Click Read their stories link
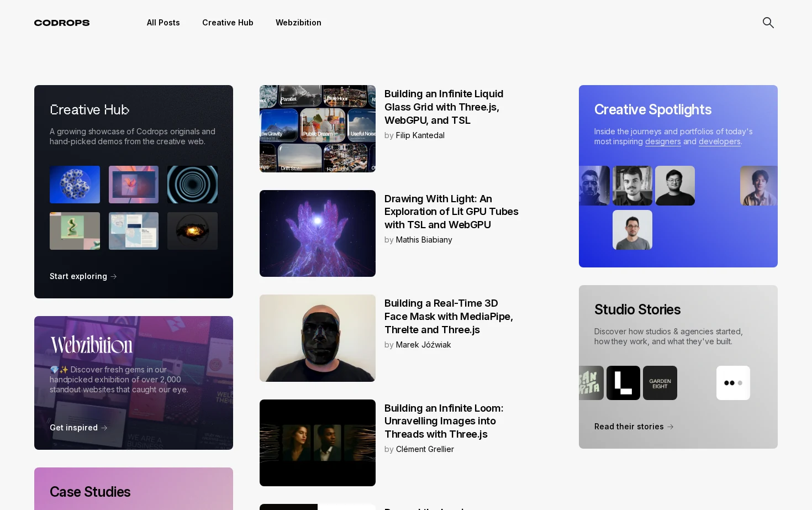This screenshot has height=510, width=812. tap(634, 427)
